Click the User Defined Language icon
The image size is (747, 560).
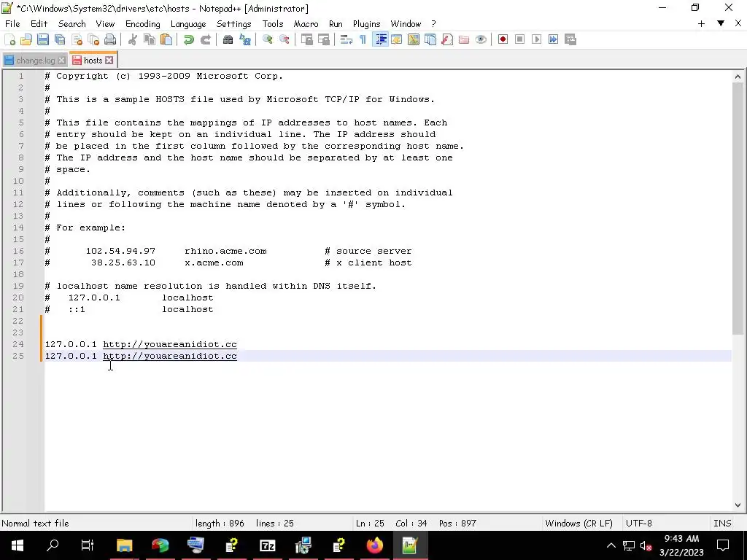click(396, 39)
